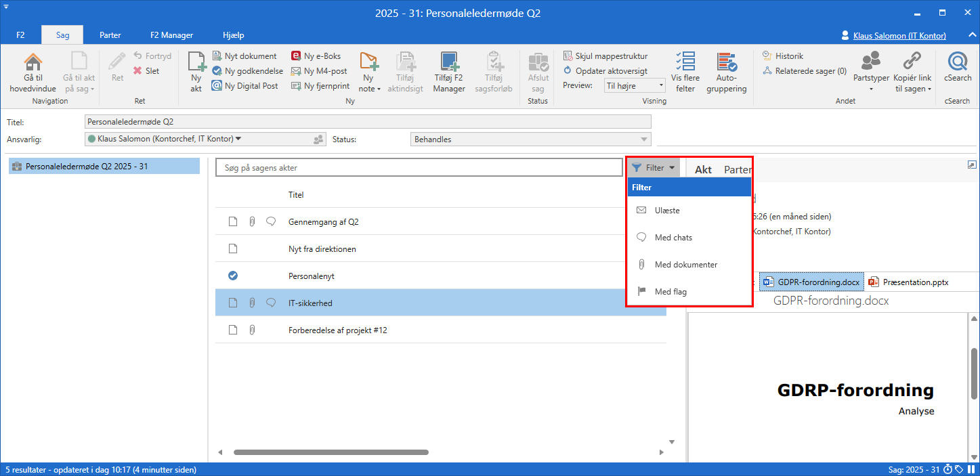Image resolution: width=980 pixels, height=476 pixels.
Task: Click the Klaus Salomon user link
Action: tap(898, 36)
